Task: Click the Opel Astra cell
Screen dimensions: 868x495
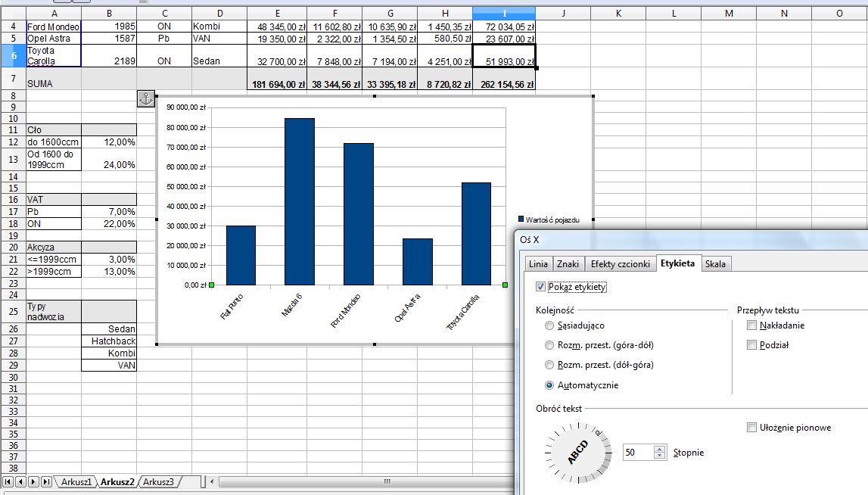Action: coord(54,39)
